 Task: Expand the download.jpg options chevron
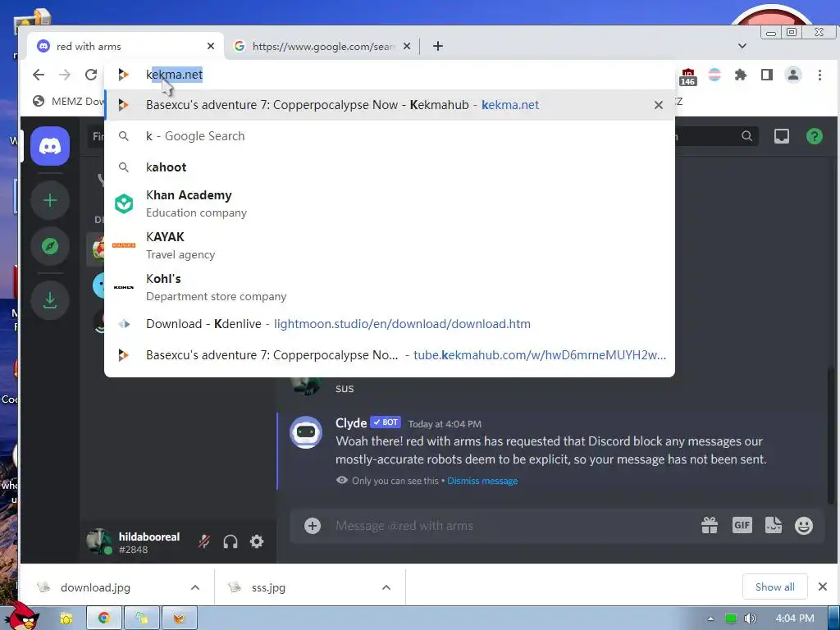pyautogui.click(x=195, y=587)
